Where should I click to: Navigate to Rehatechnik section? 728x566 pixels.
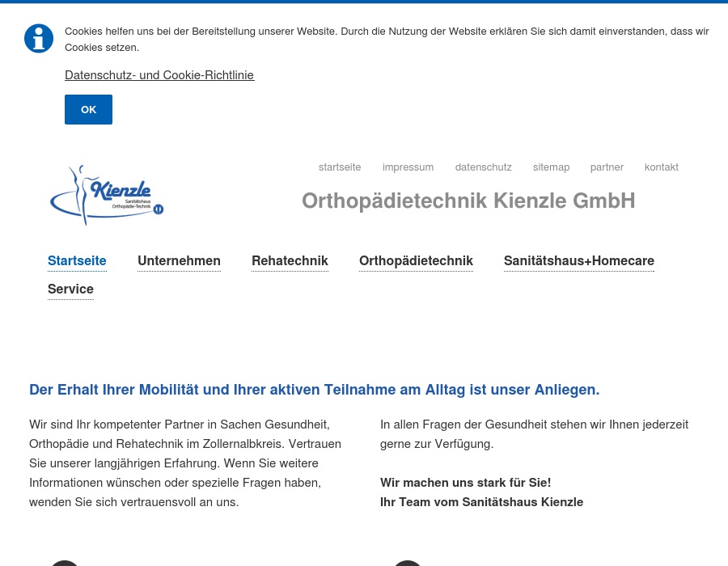click(290, 260)
